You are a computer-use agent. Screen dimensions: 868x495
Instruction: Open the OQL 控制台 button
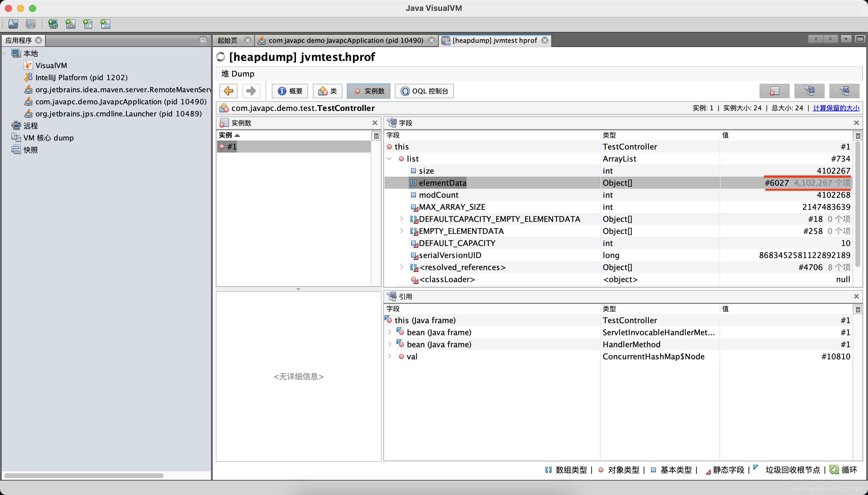click(x=424, y=91)
